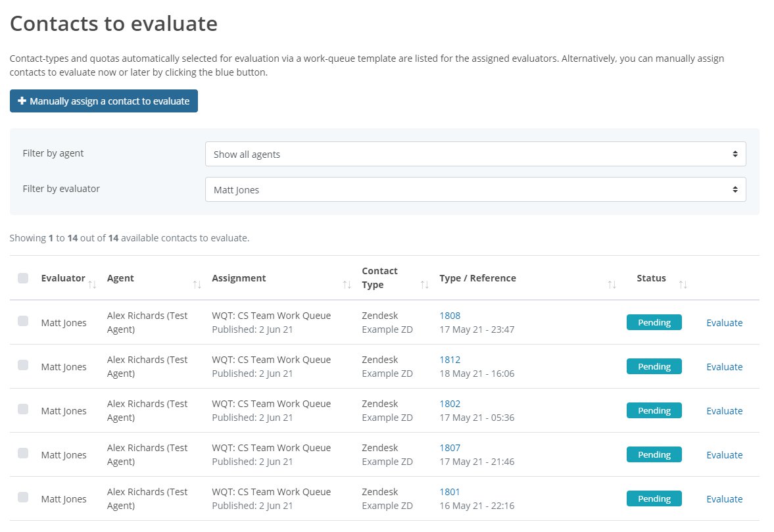The width and height of the screenshot is (774, 532).
Task: Open contact reference 1808
Action: coord(450,315)
